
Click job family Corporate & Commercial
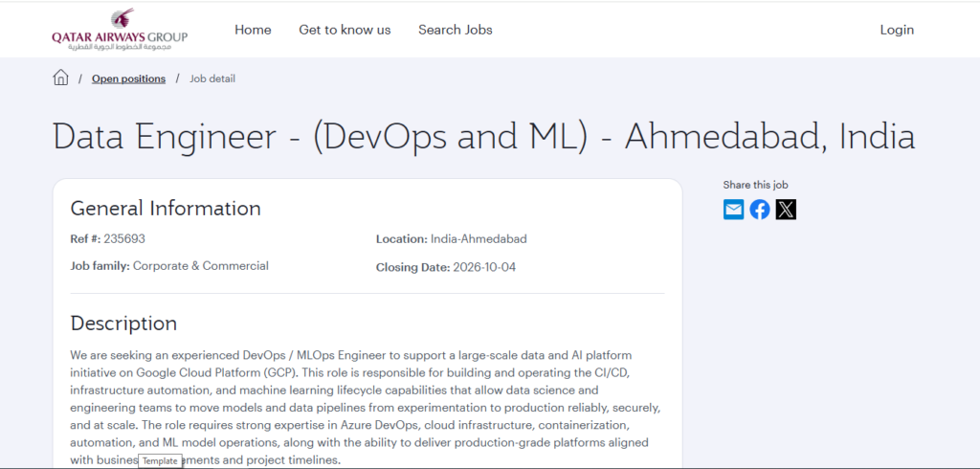pyautogui.click(x=201, y=266)
